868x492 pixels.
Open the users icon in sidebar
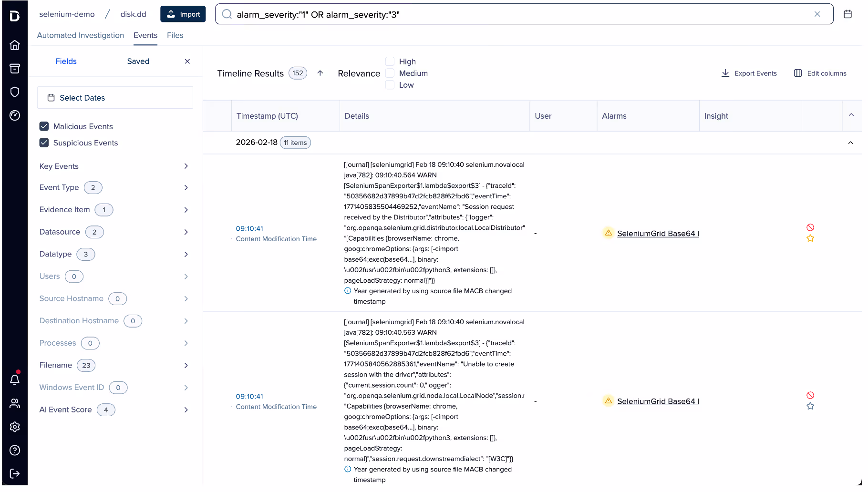tap(15, 403)
